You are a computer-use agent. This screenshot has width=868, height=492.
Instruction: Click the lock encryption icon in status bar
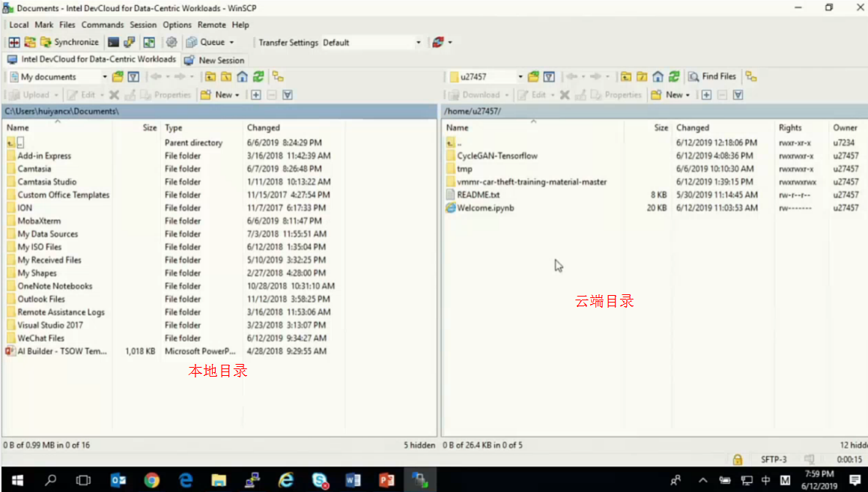pos(738,459)
